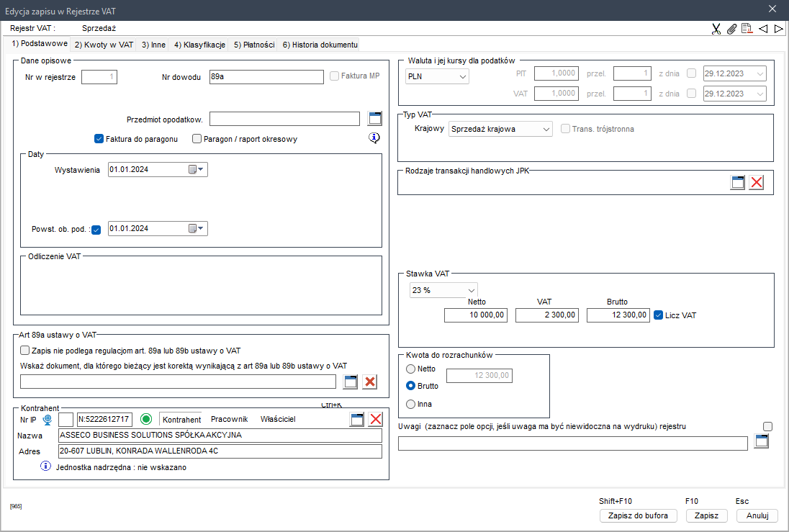Uncheck the Licz VAT checkbox

point(658,315)
